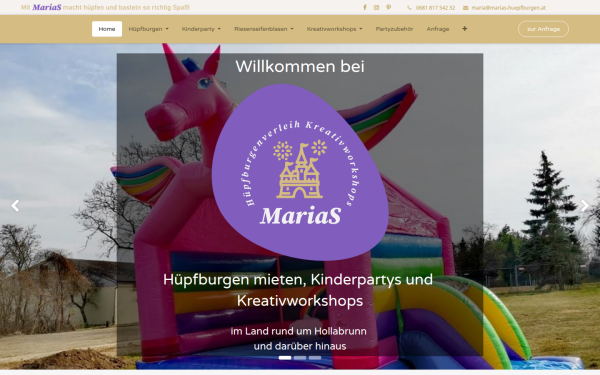Select third carousel slide indicator
Image resolution: width=600 pixels, height=375 pixels.
pyautogui.click(x=315, y=358)
